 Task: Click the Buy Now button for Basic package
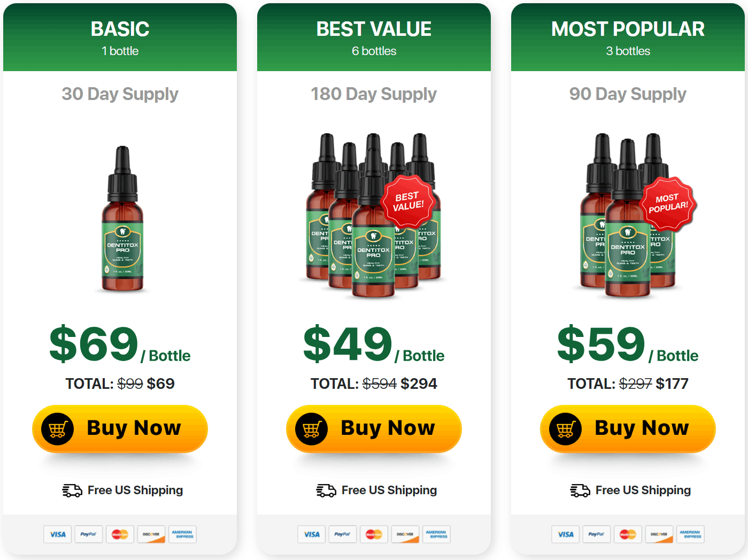[x=120, y=428]
